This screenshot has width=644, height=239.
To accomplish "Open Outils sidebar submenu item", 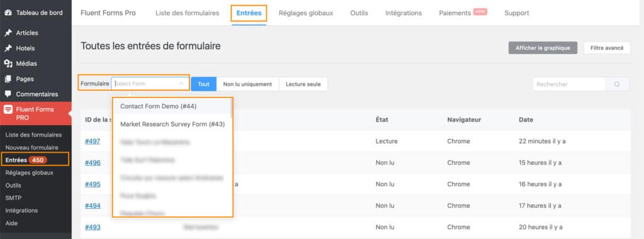I will (x=13, y=185).
